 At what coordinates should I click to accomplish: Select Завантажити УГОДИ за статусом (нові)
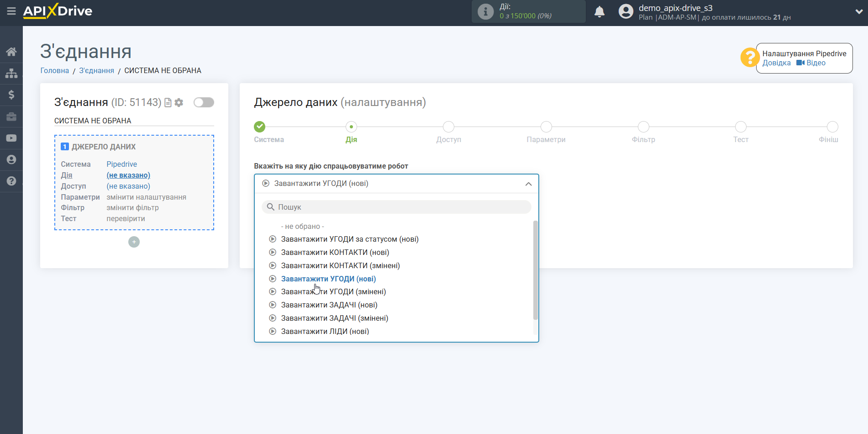pyautogui.click(x=350, y=239)
